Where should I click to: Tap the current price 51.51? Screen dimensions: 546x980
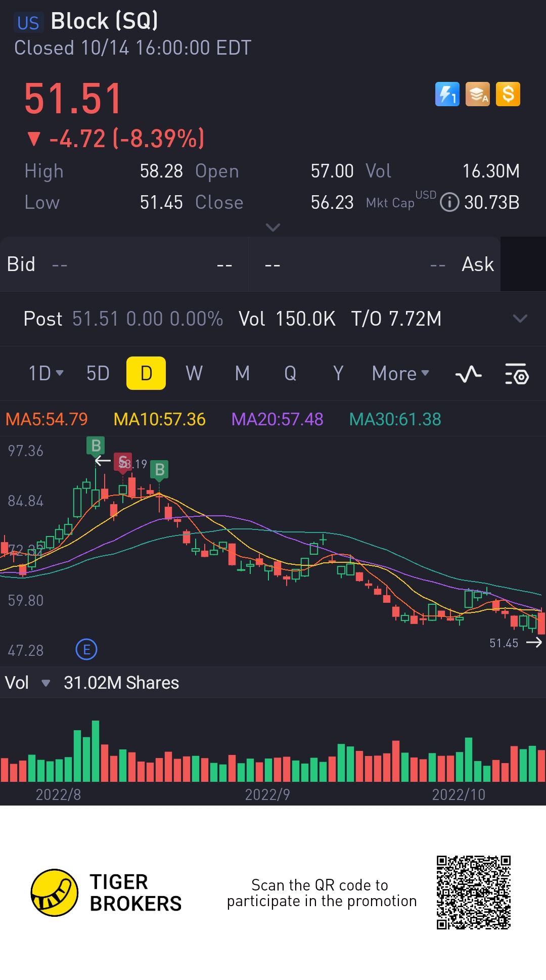point(73,98)
